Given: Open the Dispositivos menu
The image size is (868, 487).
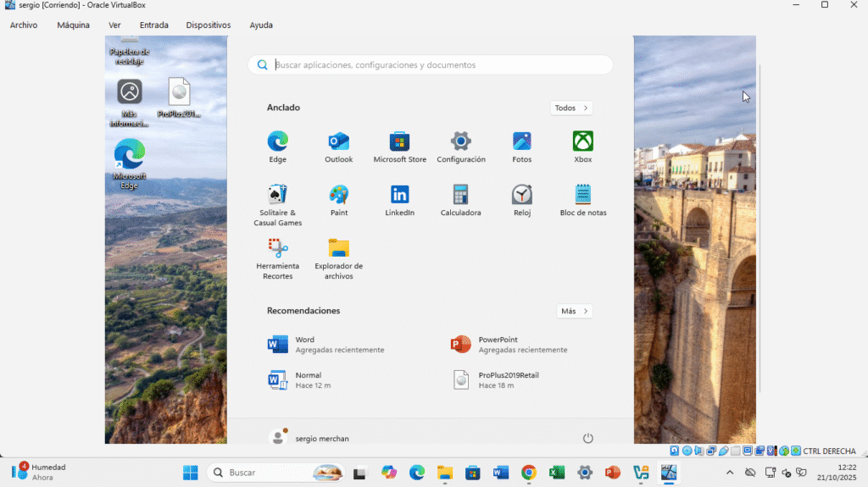Looking at the screenshot, I should 209,25.
